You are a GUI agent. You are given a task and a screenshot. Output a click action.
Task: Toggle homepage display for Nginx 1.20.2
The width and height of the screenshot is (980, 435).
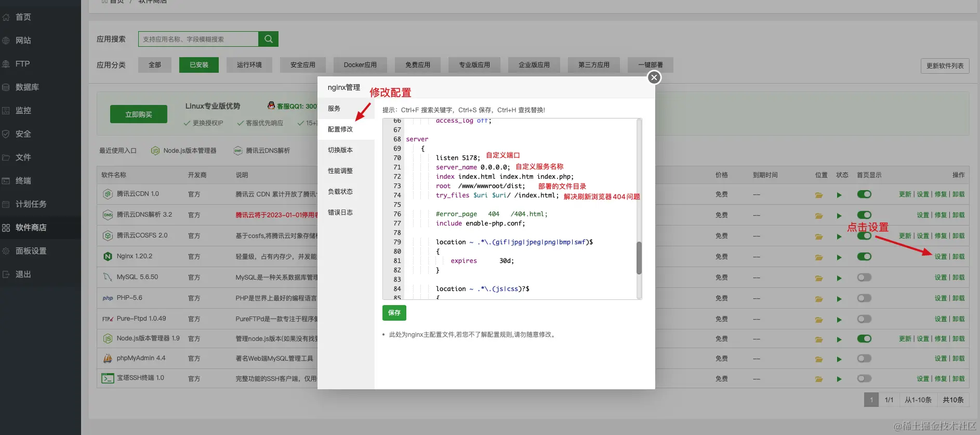(x=864, y=257)
